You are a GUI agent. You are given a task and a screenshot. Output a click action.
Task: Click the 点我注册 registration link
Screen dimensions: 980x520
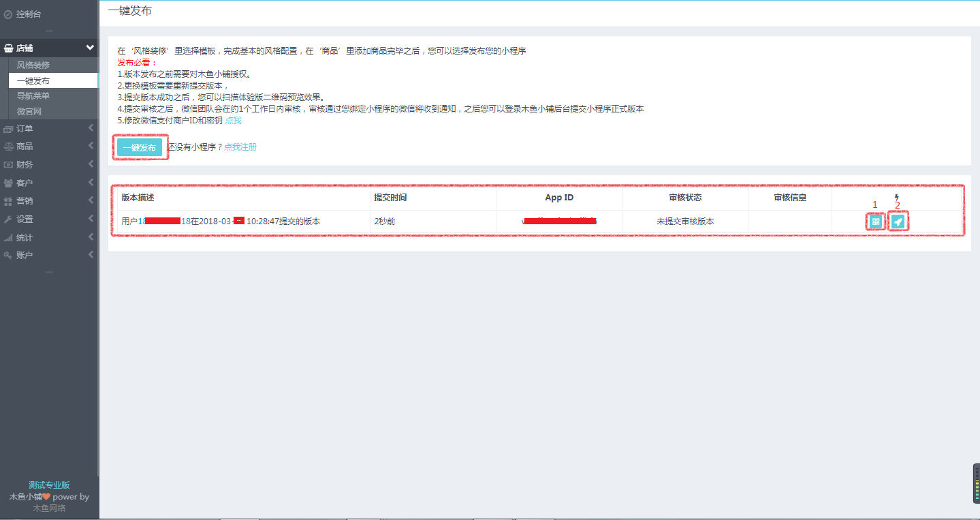coord(240,146)
